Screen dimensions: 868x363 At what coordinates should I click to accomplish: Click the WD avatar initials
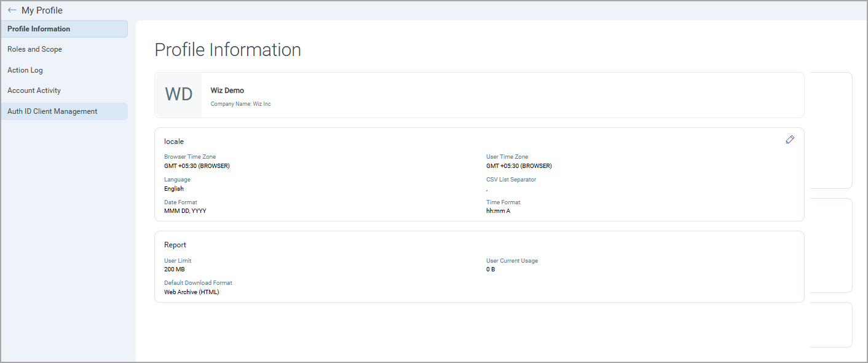click(x=179, y=95)
